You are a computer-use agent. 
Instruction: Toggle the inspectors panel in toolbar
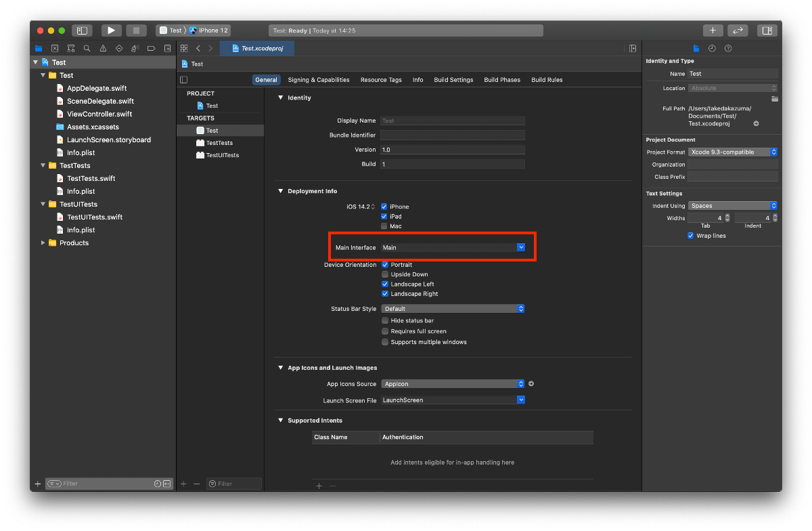pos(767,30)
